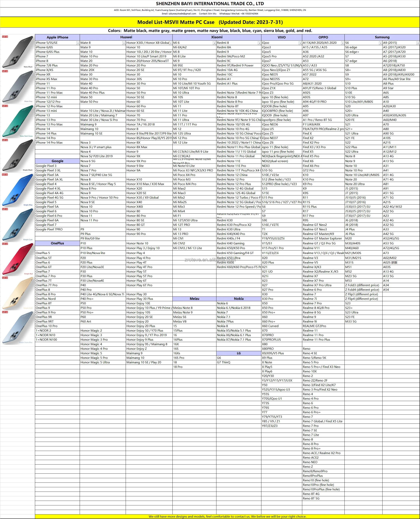Select the yellow Model List title banner
The height and width of the screenshot is (519, 420).
pyautogui.click(x=210, y=22)
